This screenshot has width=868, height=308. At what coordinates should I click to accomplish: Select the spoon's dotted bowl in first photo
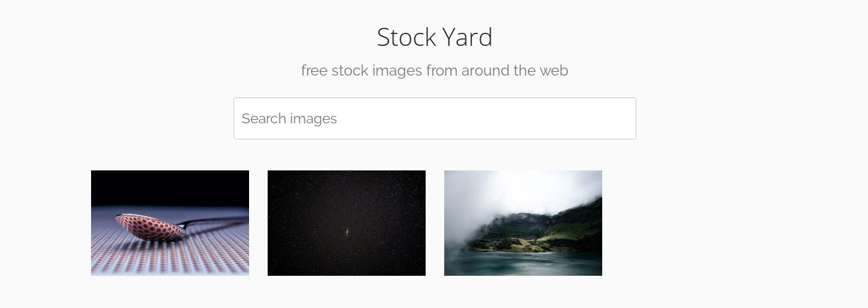point(150,226)
